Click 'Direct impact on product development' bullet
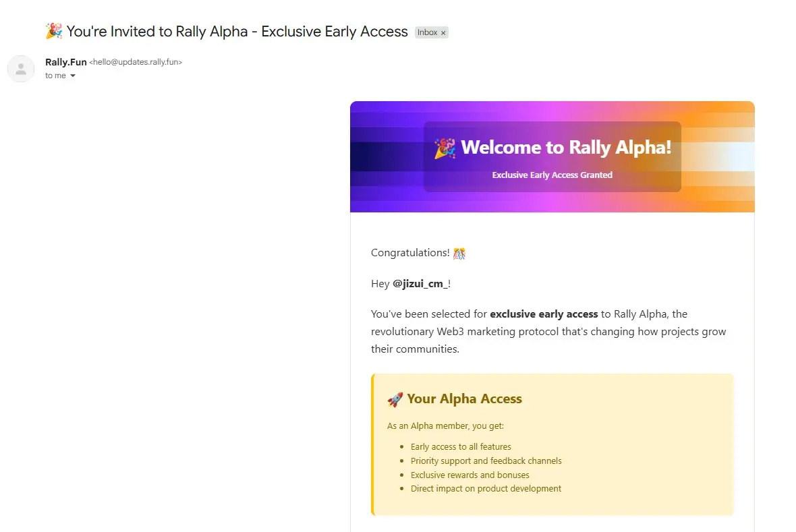 486,488
